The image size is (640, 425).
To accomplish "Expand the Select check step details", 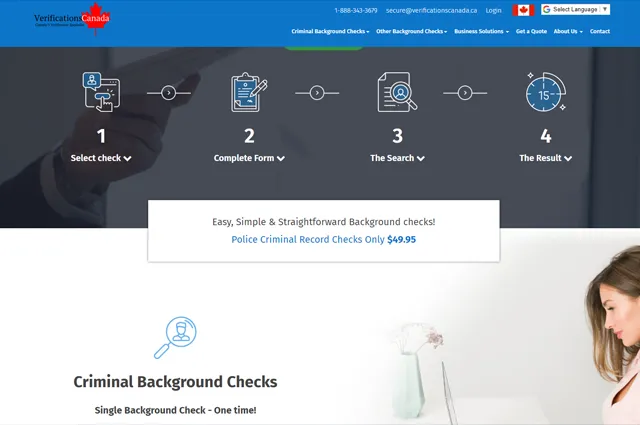I will pos(101,158).
